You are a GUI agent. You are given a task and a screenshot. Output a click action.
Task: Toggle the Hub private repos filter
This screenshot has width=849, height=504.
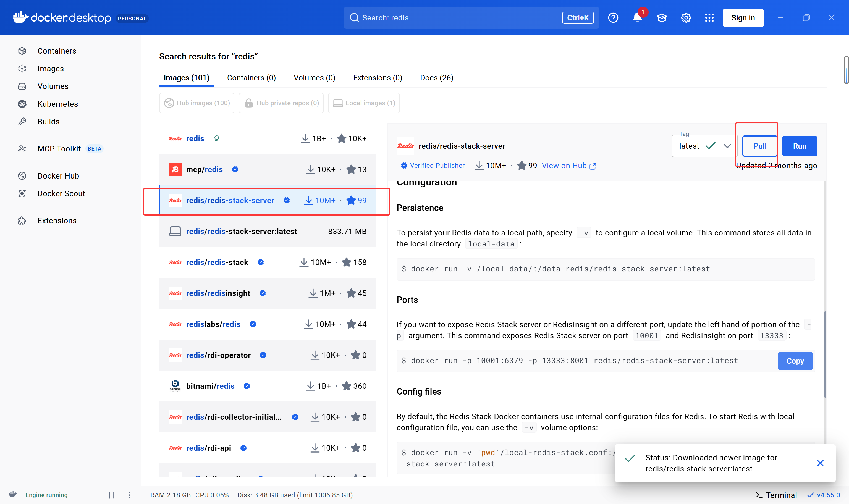point(281,103)
